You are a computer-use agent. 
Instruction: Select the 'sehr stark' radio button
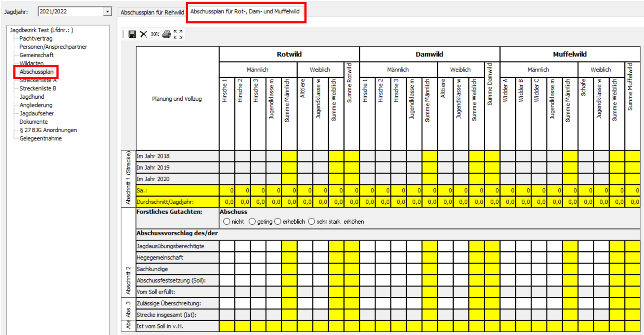[x=312, y=222]
